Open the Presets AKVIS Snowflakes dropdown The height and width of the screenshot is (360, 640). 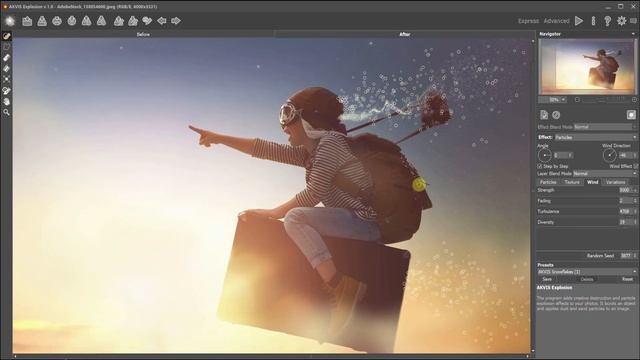587,272
